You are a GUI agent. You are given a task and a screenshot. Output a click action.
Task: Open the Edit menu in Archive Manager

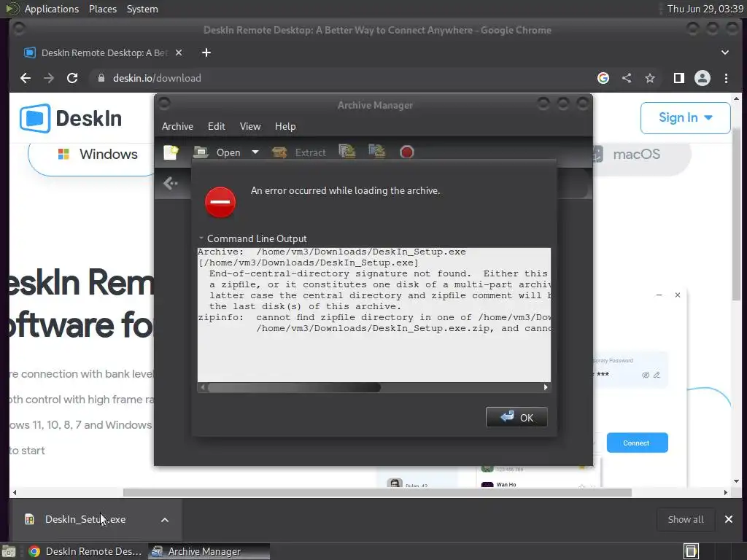tap(216, 126)
